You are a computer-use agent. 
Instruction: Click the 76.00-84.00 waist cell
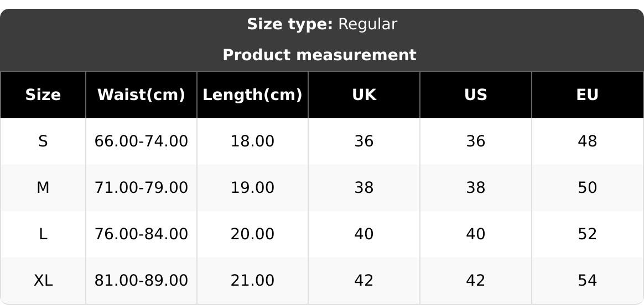tap(141, 234)
